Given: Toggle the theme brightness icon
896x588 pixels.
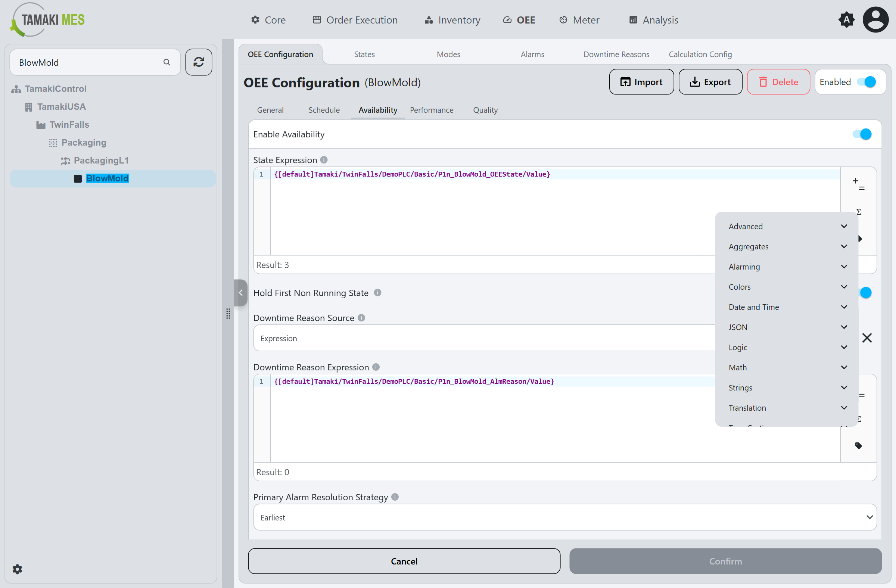Looking at the screenshot, I should [x=847, y=19].
